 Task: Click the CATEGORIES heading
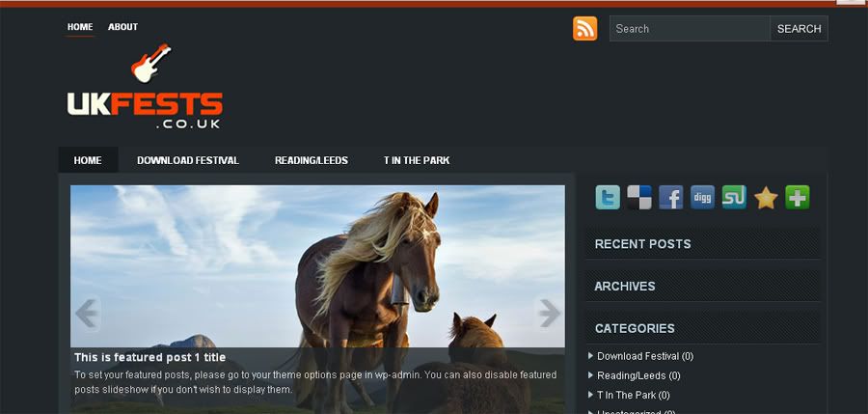click(635, 329)
